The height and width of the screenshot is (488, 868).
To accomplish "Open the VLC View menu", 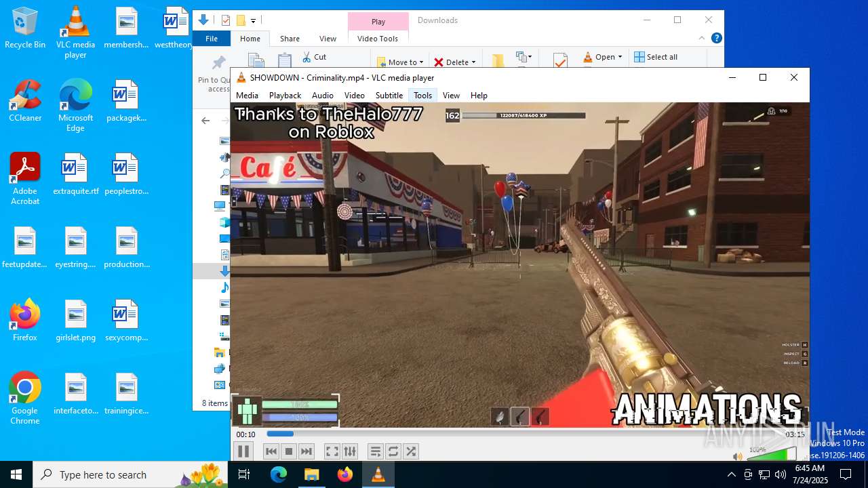I will pyautogui.click(x=451, y=96).
